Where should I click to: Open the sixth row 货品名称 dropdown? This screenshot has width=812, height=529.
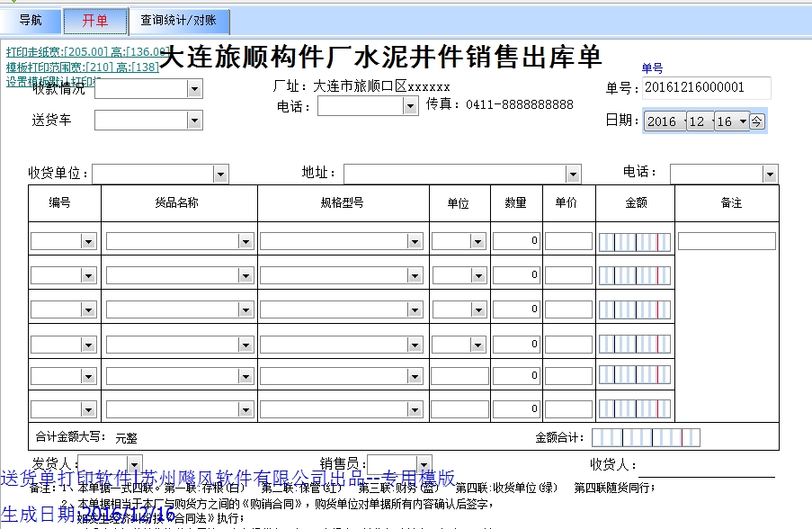point(245,410)
